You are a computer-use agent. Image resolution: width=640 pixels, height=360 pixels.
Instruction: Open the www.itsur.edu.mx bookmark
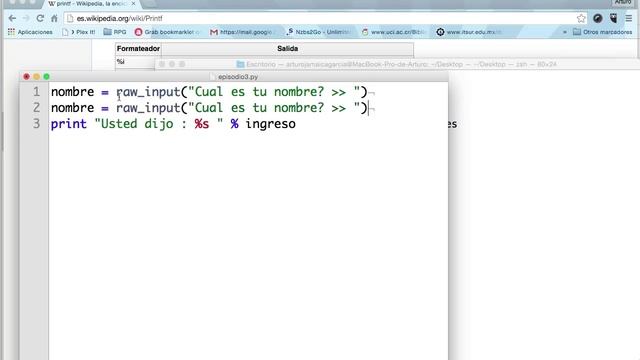pyautogui.click(x=469, y=32)
